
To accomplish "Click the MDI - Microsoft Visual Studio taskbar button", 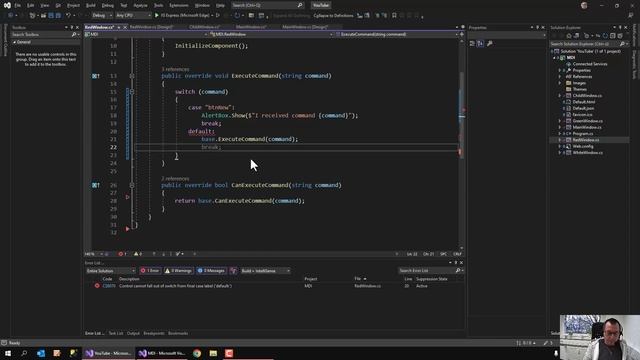I will click(162, 353).
